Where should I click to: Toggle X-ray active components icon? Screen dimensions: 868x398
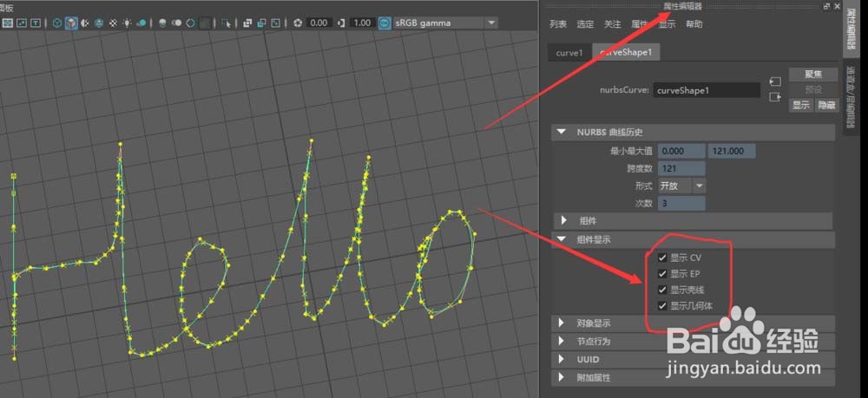(x=261, y=23)
